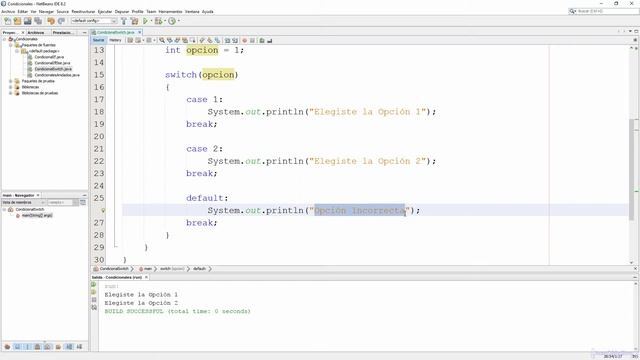Click in the quick search field
Screen dimensions: 640x360
click(607, 11)
